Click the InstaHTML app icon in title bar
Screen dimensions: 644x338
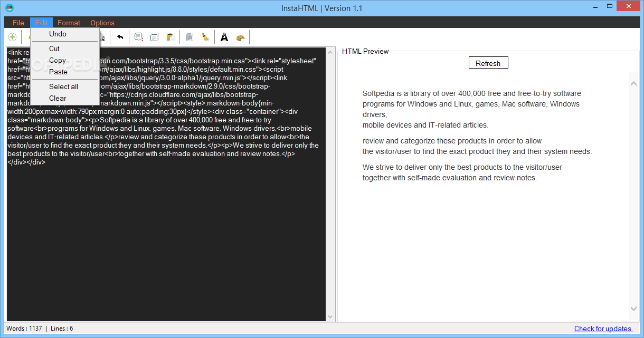coord(9,8)
